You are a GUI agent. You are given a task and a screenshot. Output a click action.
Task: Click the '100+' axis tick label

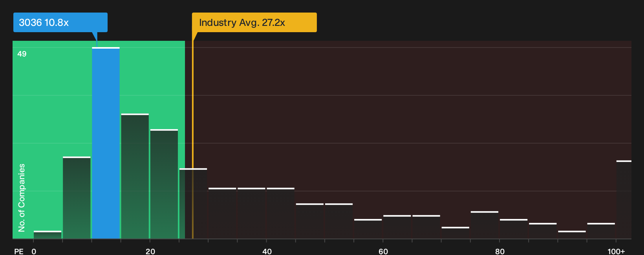tap(616, 251)
